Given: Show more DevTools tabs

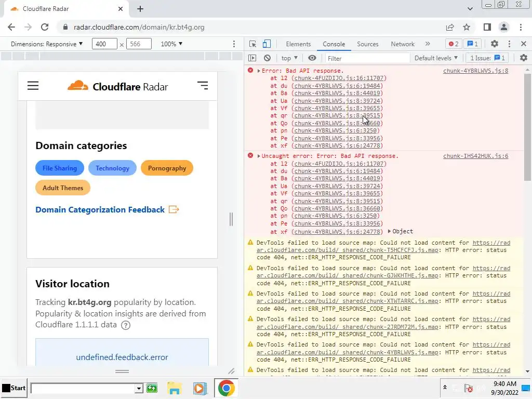Looking at the screenshot, I should pos(428,44).
